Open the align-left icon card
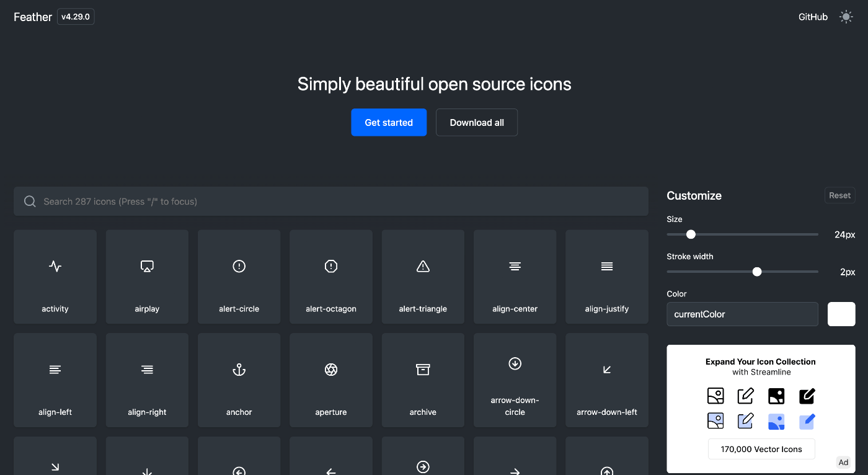The image size is (868, 475). (x=55, y=380)
